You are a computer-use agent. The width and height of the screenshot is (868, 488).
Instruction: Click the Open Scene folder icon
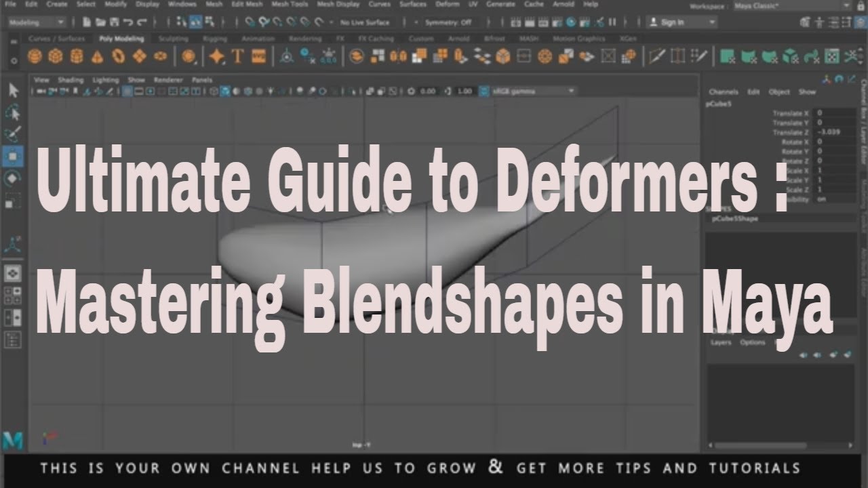coord(100,22)
